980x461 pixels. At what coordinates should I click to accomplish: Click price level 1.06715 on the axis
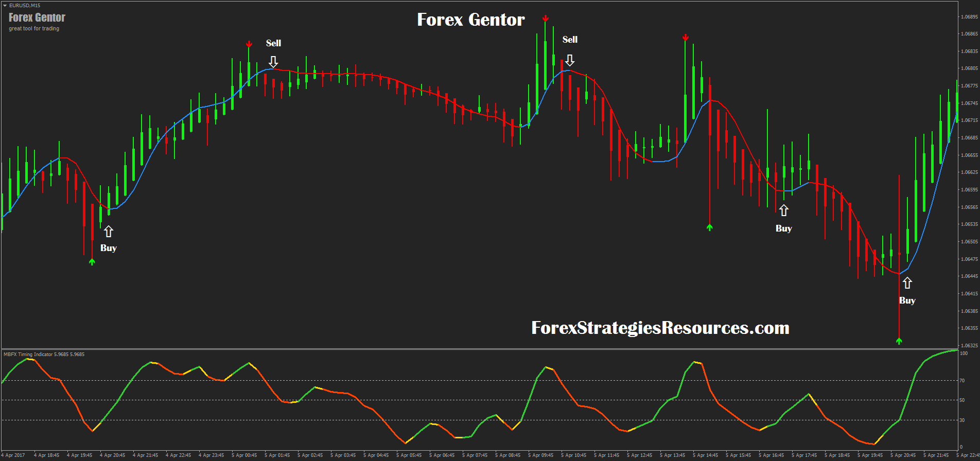(969, 120)
